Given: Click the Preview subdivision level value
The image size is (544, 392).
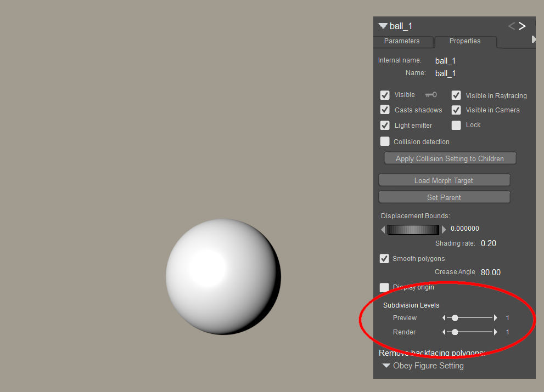Looking at the screenshot, I should 508,318.
